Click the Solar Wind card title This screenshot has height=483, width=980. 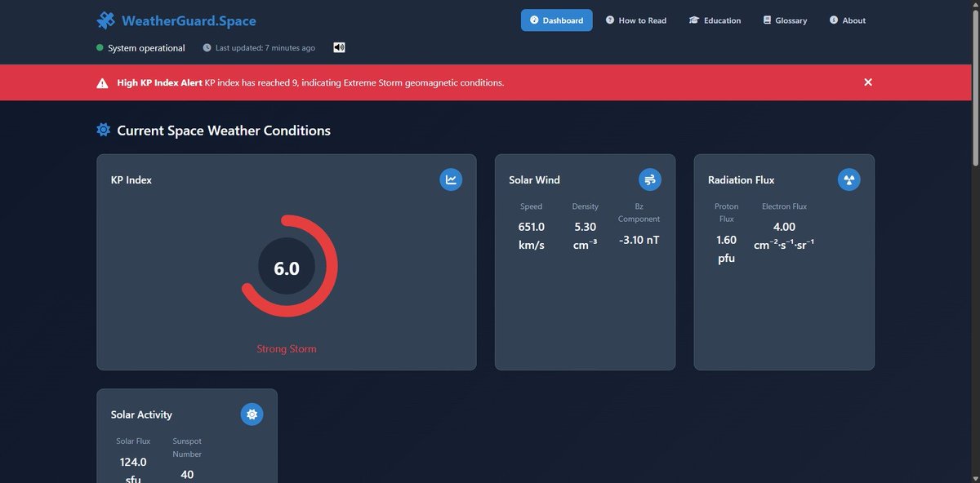pos(534,179)
